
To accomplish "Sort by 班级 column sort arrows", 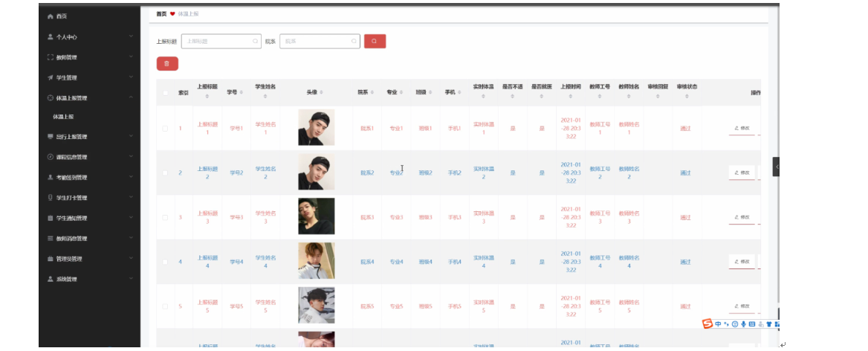I will pos(430,92).
